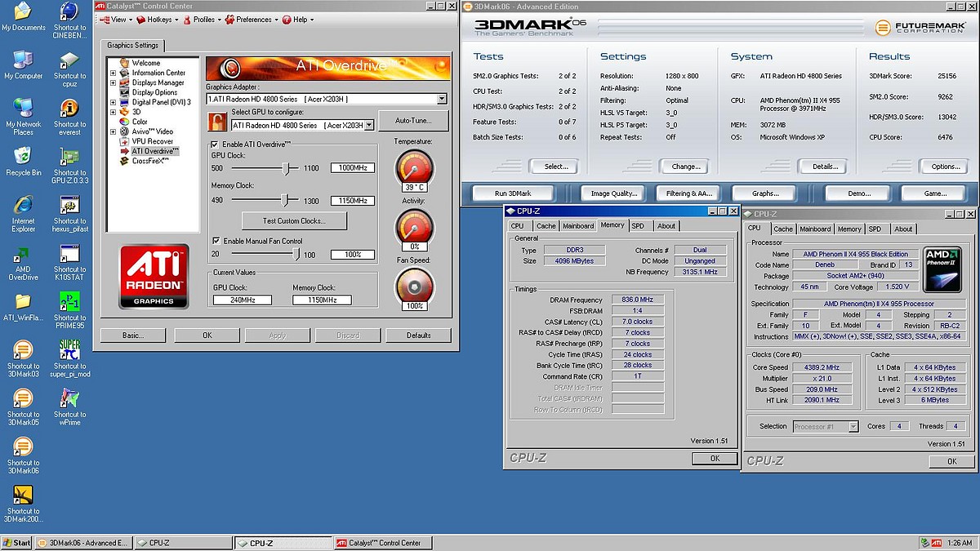Click the Run 3DMark button

(513, 193)
